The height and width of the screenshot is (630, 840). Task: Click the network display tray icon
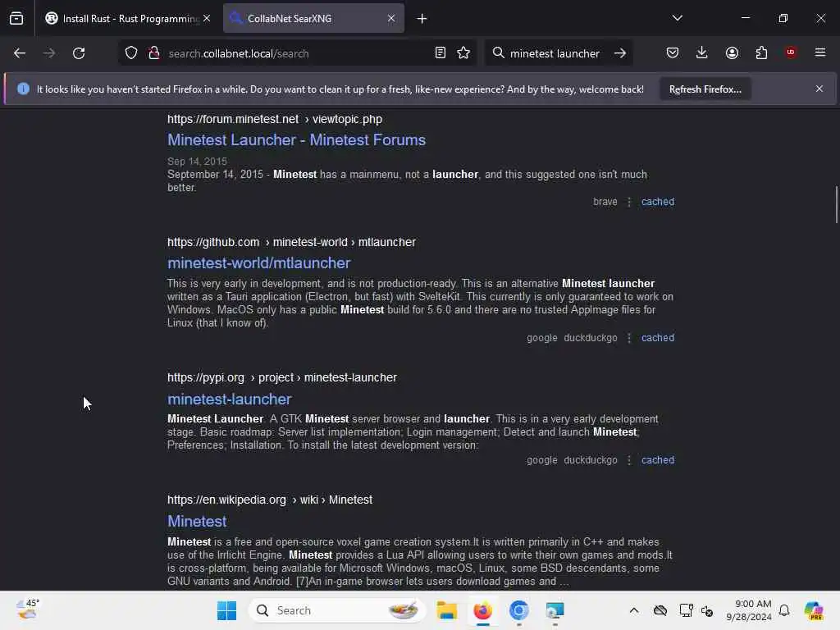click(686, 610)
